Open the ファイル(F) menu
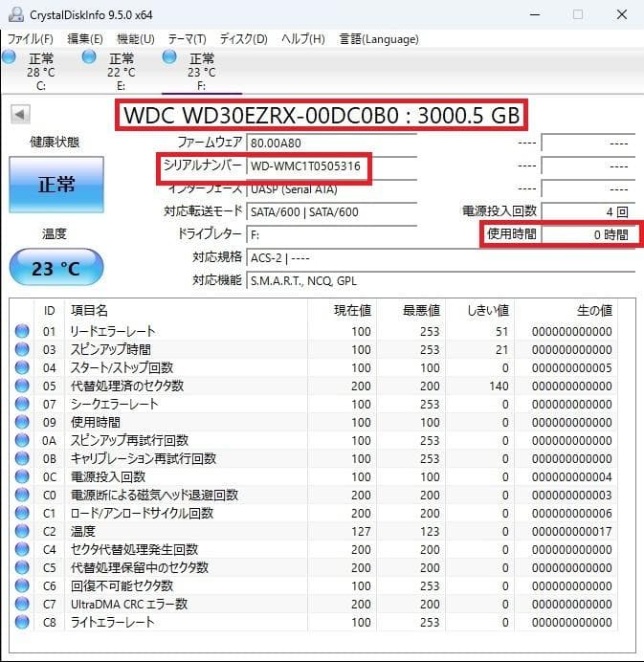 coord(31,39)
